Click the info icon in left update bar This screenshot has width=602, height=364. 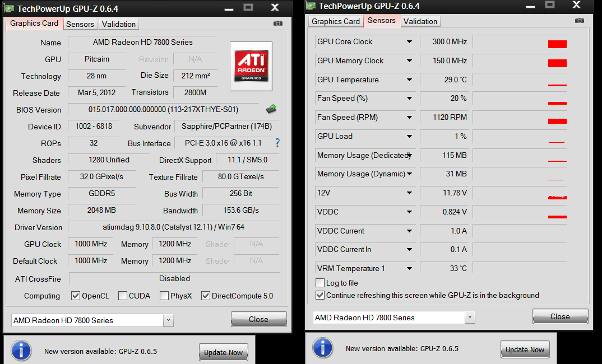coord(21,350)
